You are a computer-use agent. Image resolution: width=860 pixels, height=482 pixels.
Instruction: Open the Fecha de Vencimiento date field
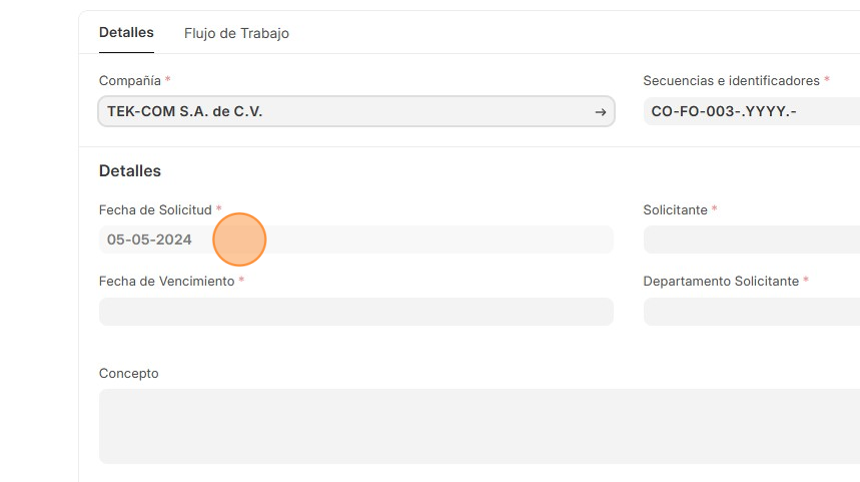(355, 311)
